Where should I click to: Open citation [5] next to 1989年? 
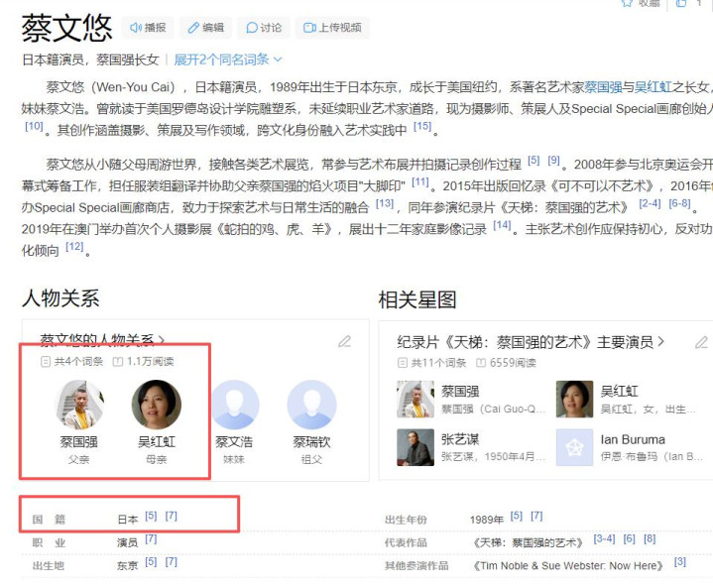pyautogui.click(x=516, y=517)
